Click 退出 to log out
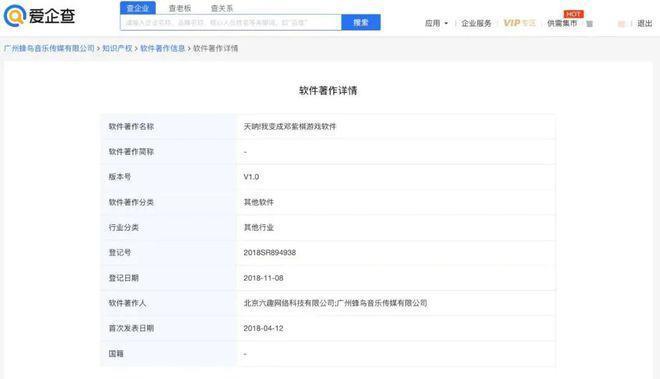Screen dimensions: 660x379 [644, 23]
